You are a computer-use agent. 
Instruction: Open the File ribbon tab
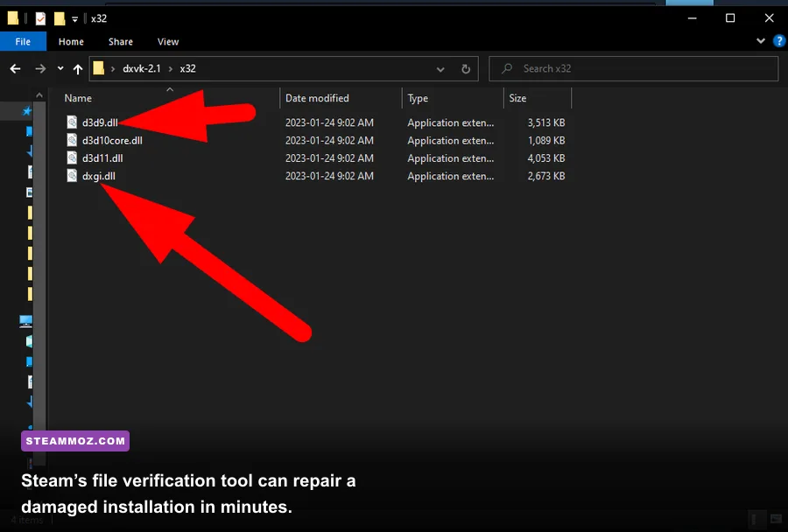click(23, 42)
